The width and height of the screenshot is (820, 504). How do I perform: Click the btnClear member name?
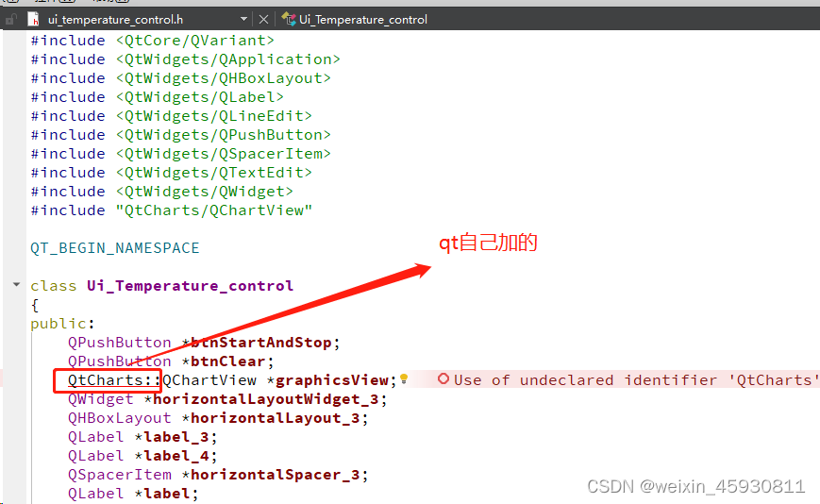click(x=228, y=361)
